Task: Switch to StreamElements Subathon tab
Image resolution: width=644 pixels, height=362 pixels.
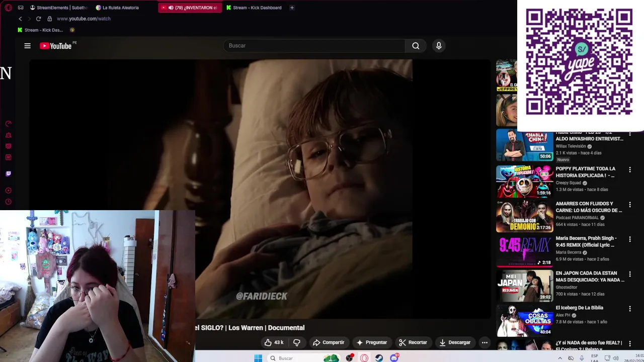Action: pyautogui.click(x=58, y=8)
